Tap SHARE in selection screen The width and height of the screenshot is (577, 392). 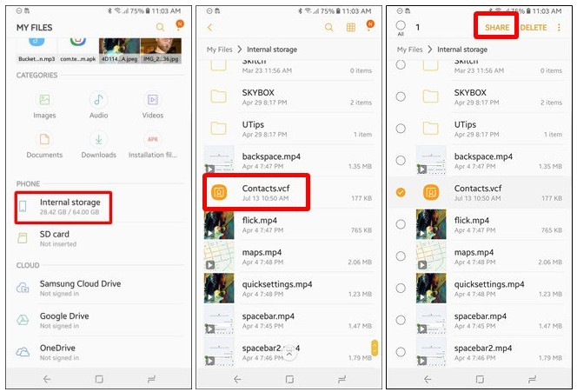[497, 27]
